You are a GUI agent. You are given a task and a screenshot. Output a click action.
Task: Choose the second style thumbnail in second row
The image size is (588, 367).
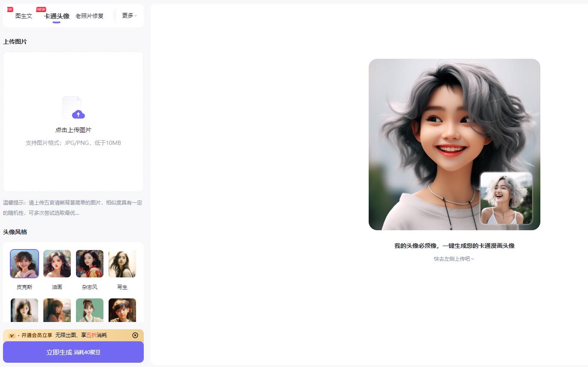57,310
